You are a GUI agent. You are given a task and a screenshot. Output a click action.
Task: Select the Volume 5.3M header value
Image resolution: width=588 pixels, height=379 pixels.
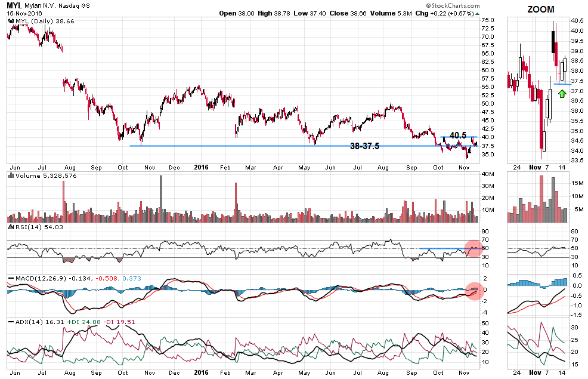pyautogui.click(x=391, y=13)
